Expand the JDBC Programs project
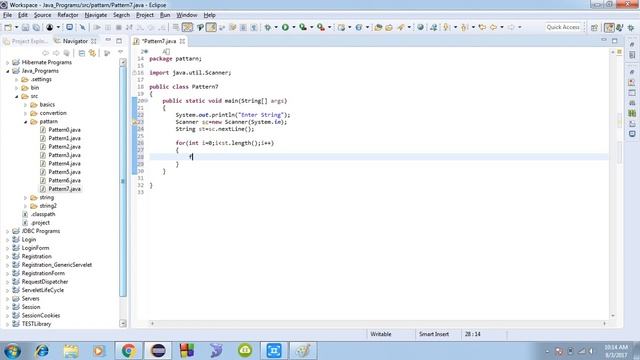 [7, 231]
